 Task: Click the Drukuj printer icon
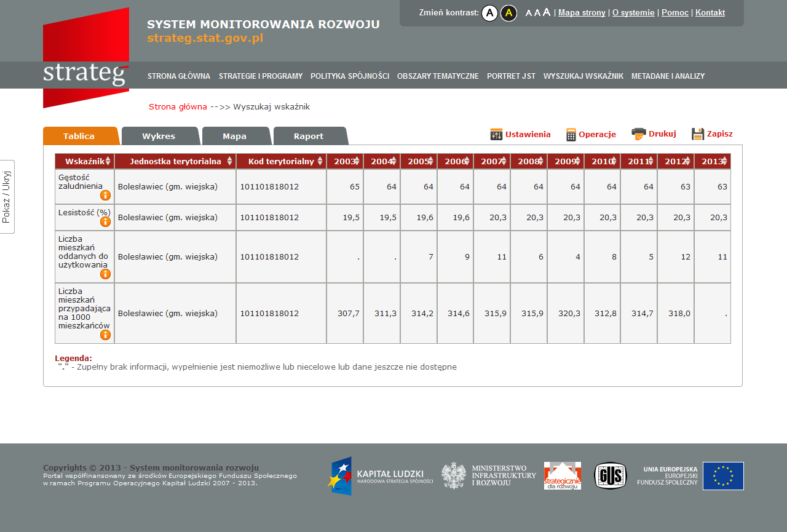[639, 134]
